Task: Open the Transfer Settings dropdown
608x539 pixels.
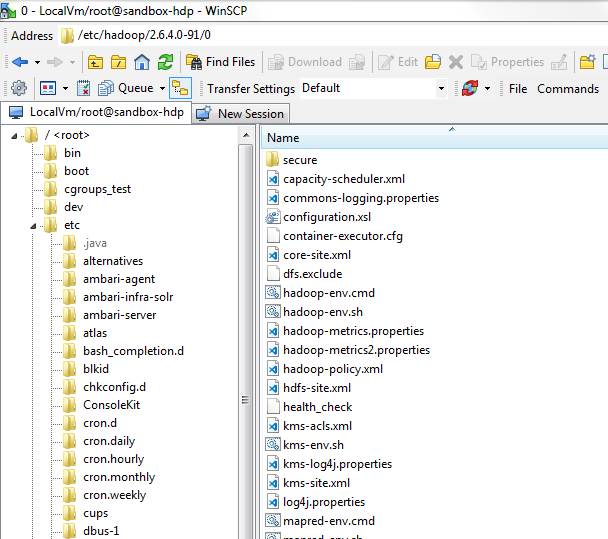Action: point(373,88)
